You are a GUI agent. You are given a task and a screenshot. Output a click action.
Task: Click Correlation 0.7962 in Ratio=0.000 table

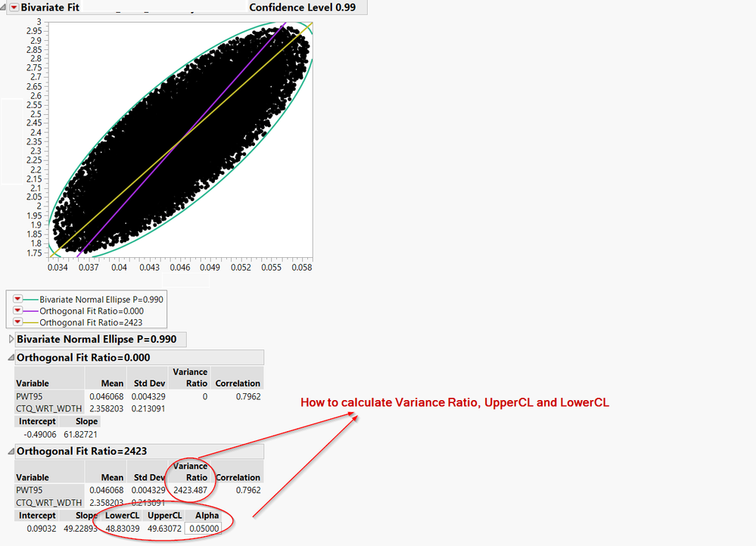point(248,396)
